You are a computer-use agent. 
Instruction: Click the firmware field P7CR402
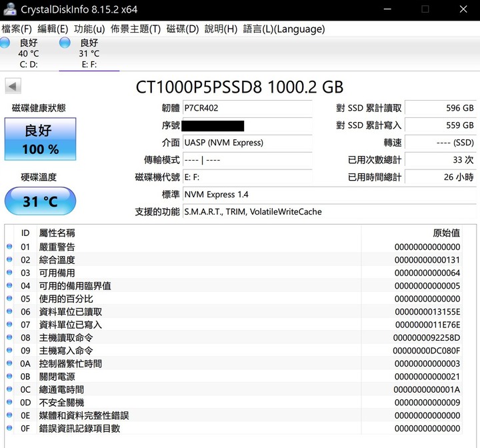click(x=247, y=108)
